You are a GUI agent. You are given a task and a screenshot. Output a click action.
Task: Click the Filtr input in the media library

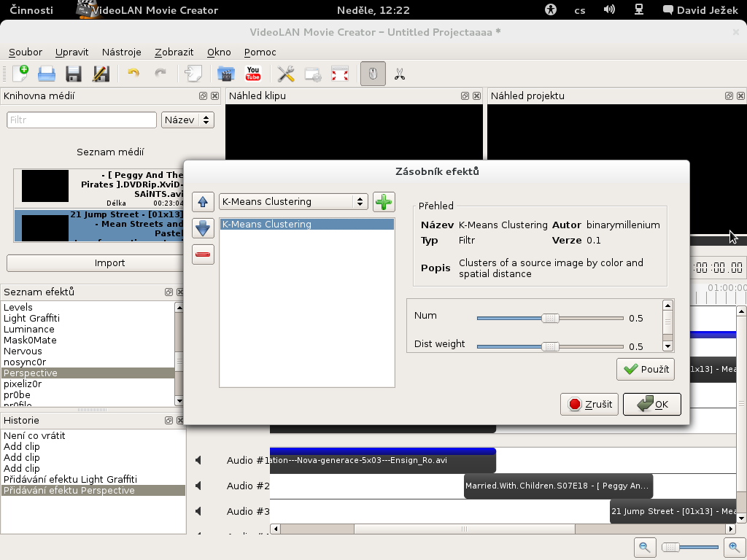(82, 120)
